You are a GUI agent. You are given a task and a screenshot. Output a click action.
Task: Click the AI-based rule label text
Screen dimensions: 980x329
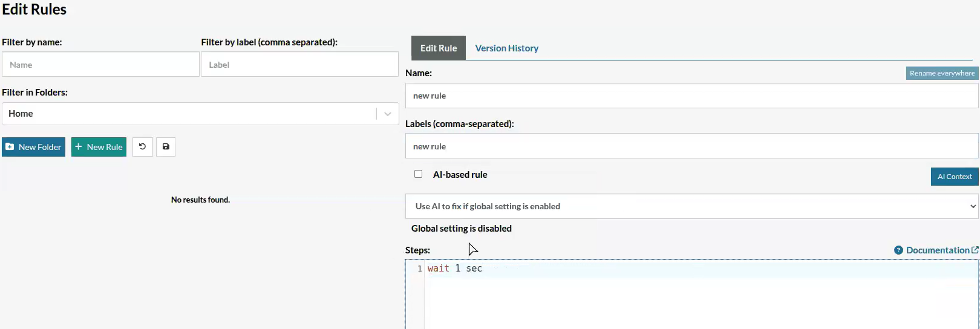[460, 175]
